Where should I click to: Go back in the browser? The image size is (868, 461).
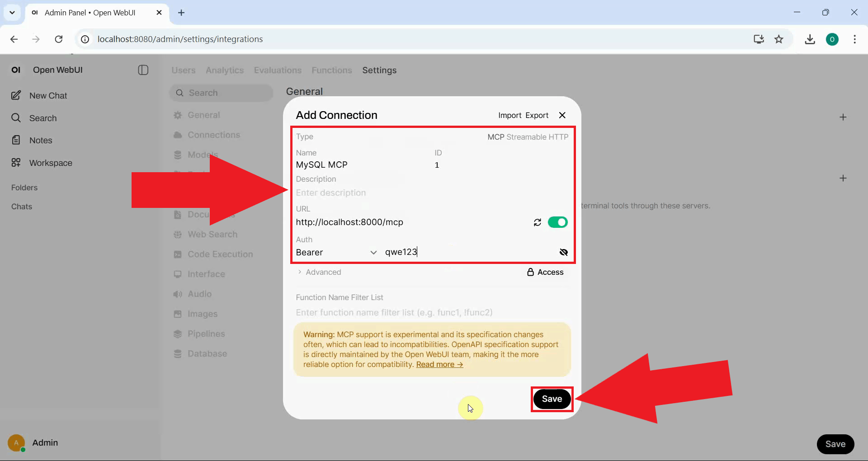pyautogui.click(x=14, y=39)
